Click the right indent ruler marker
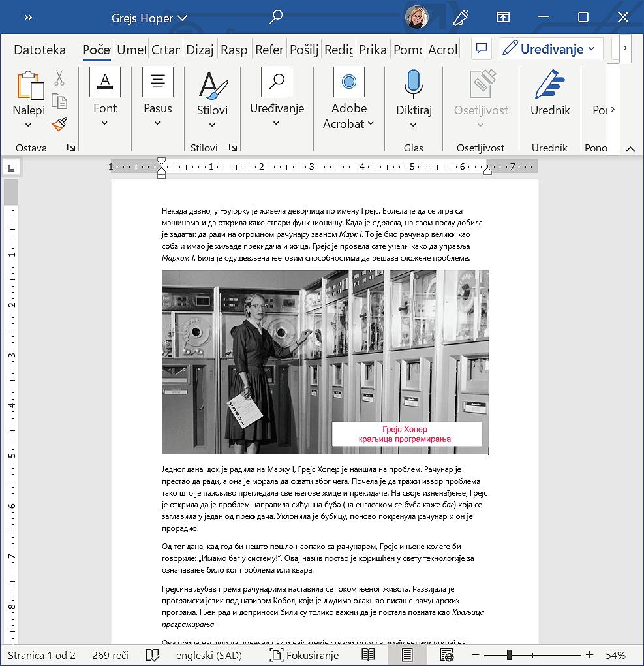 488,171
